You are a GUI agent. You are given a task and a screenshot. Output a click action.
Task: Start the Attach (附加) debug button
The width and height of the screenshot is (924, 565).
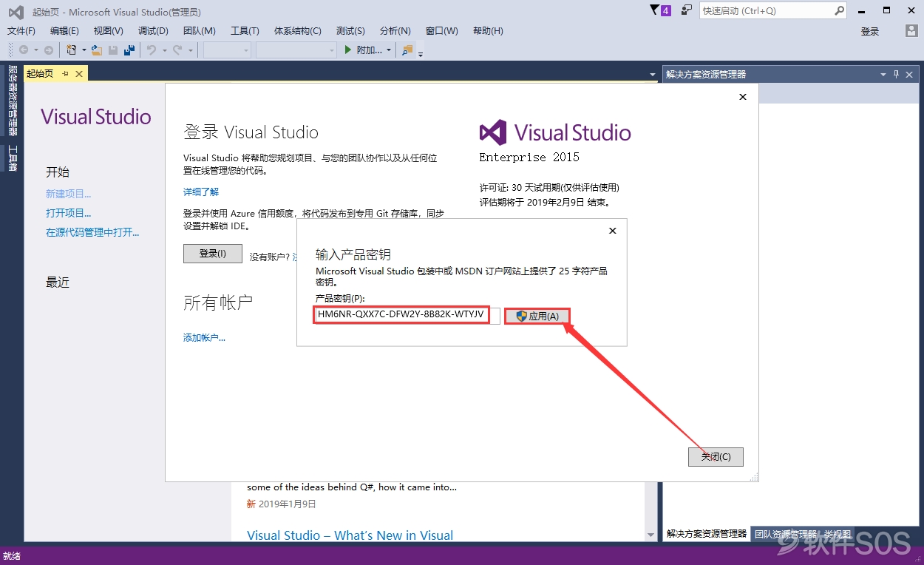pyautogui.click(x=364, y=50)
